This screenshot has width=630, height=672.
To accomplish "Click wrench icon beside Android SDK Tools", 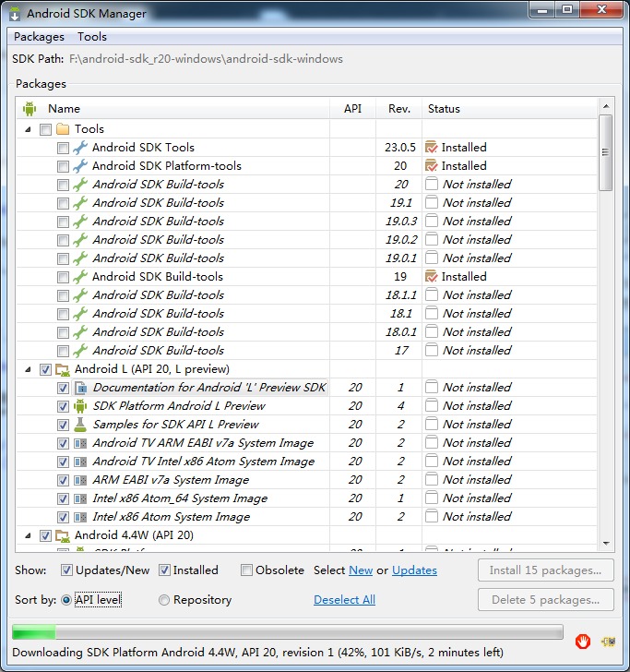I will point(80,148).
